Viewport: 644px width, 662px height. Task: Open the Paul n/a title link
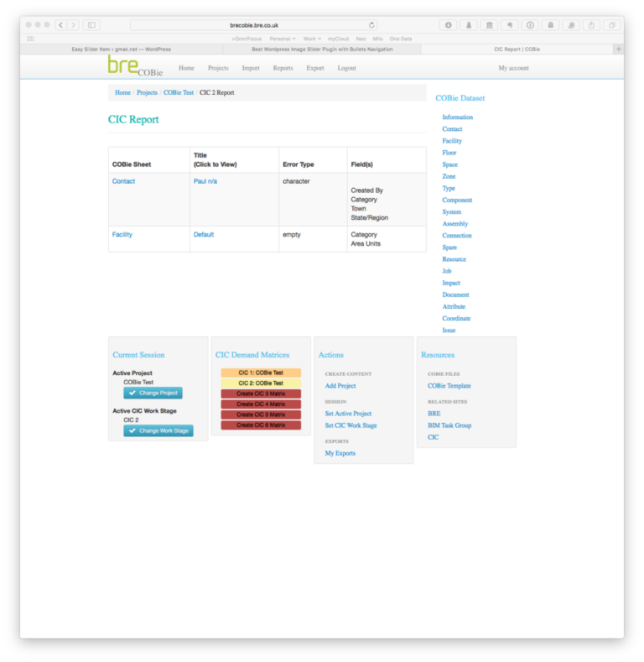pyautogui.click(x=205, y=181)
